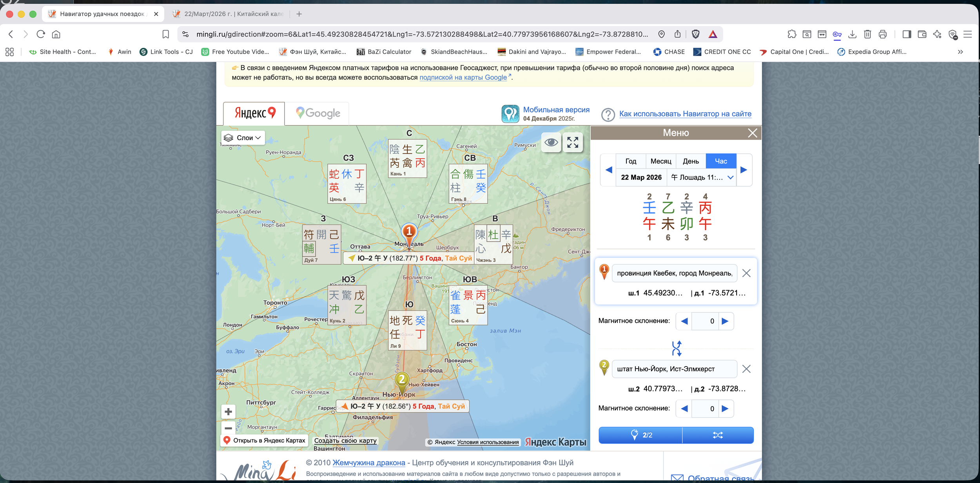The width and height of the screenshot is (980, 483).
Task: Click the shuffle button in blue bar
Action: (x=718, y=435)
